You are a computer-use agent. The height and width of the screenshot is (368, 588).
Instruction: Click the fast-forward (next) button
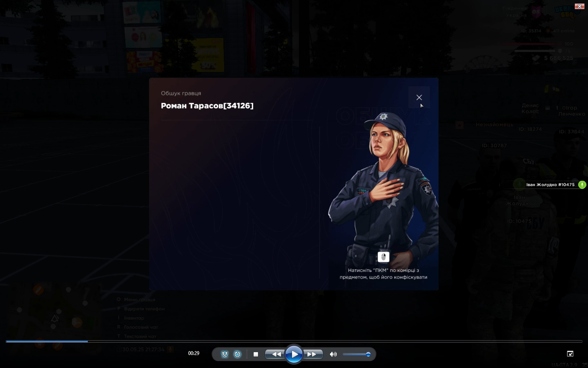pyautogui.click(x=312, y=354)
